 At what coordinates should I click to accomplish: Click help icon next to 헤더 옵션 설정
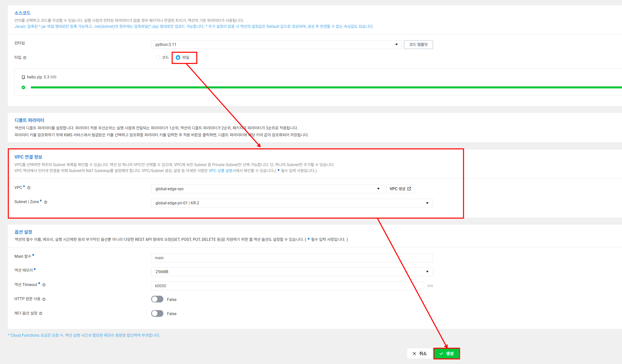coord(41,314)
